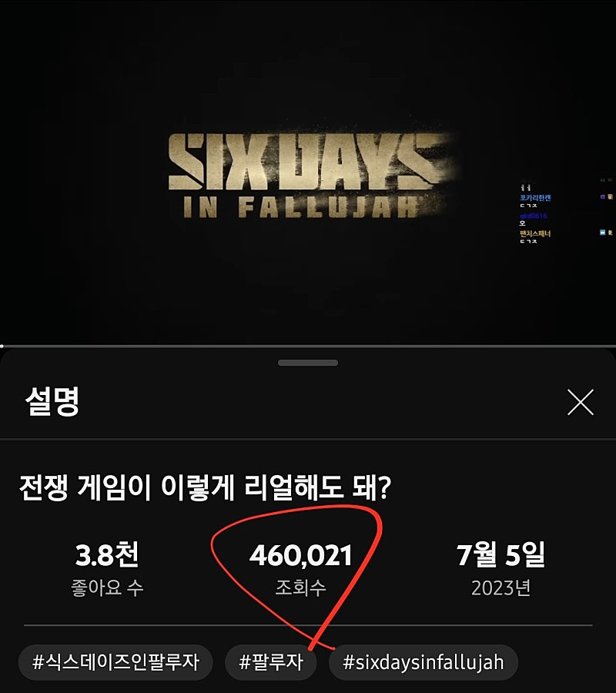Close the 설명 description panel with the X
This screenshot has width=616, height=693.
(581, 402)
